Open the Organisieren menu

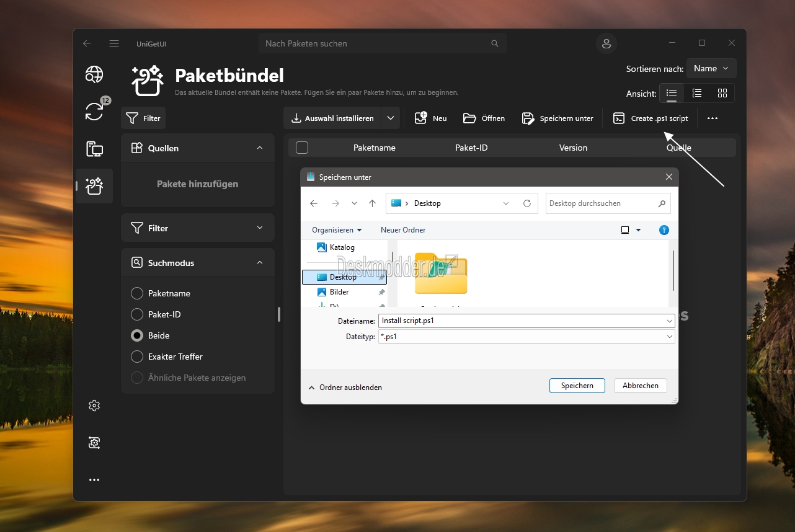[337, 230]
